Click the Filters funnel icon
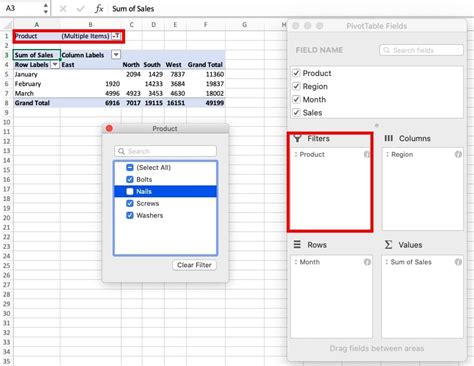This screenshot has height=366, width=474. point(297,138)
